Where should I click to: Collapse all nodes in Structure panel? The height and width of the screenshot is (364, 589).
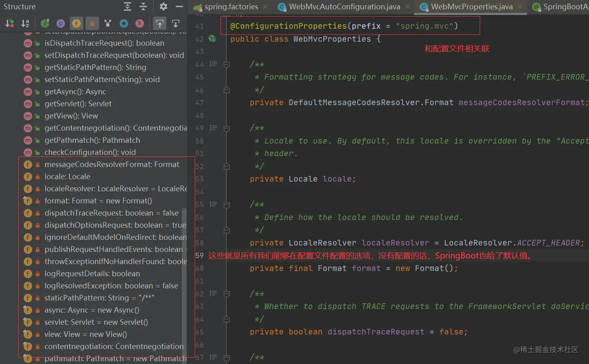pyautogui.click(x=143, y=6)
